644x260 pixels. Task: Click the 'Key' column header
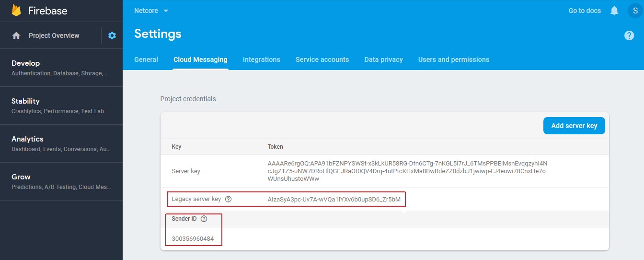(176, 147)
